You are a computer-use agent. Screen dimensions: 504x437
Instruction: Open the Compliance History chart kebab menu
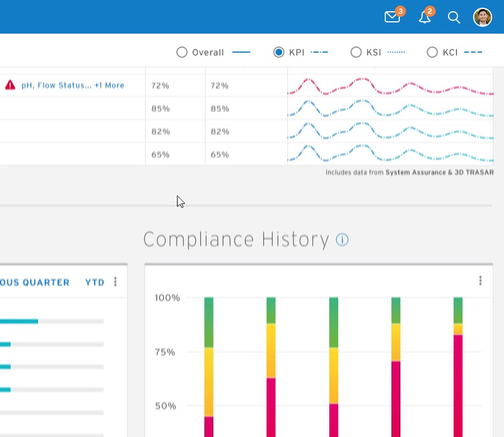(480, 280)
